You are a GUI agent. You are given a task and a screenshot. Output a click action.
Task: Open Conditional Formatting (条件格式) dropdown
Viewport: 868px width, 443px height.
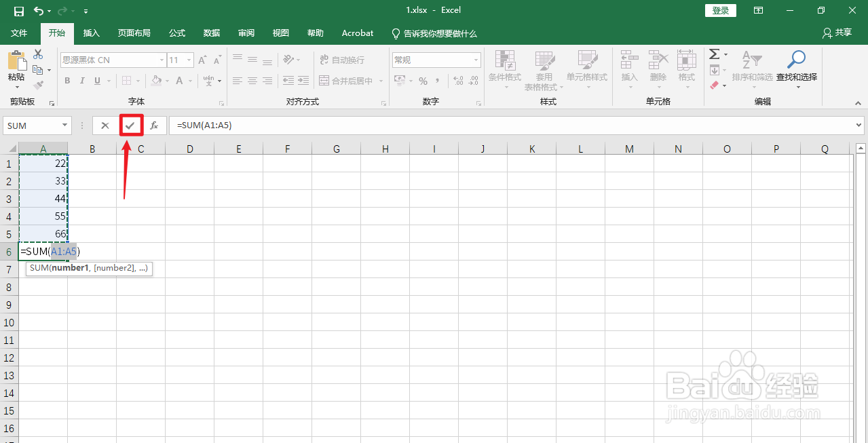[504, 70]
